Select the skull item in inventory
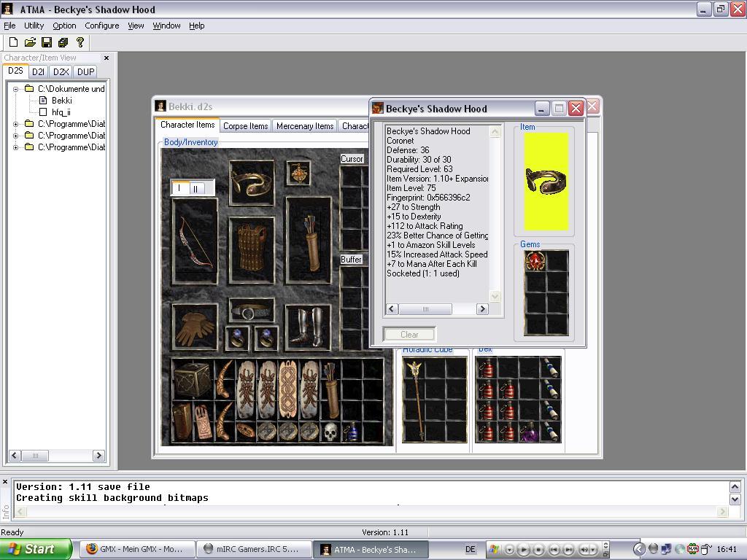Viewport: 747px width, 560px height. [330, 432]
